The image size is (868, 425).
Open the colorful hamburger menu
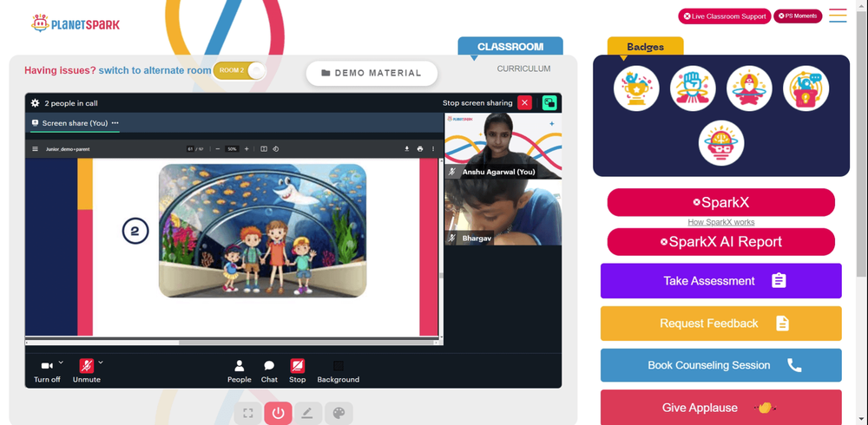coord(838,16)
